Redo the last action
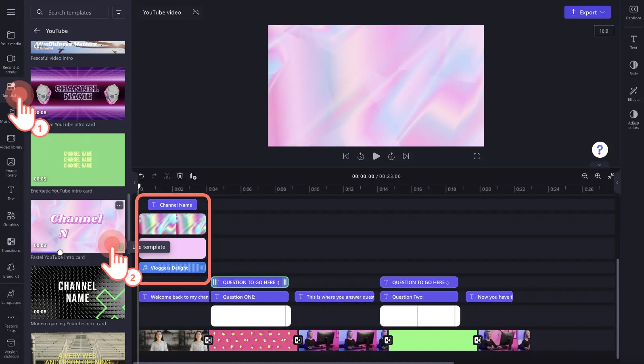The width and height of the screenshot is (644, 364). point(154,176)
